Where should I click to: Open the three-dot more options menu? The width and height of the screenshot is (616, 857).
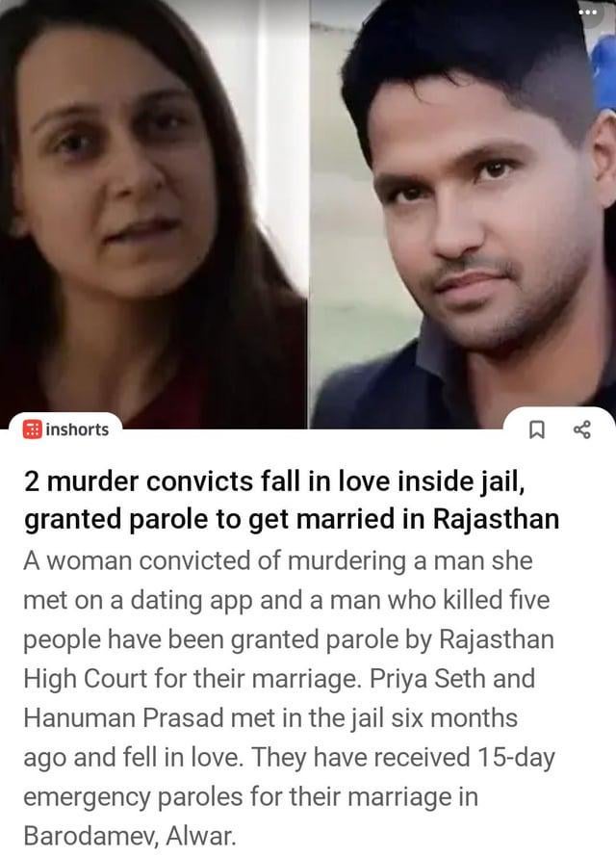pos(588,12)
